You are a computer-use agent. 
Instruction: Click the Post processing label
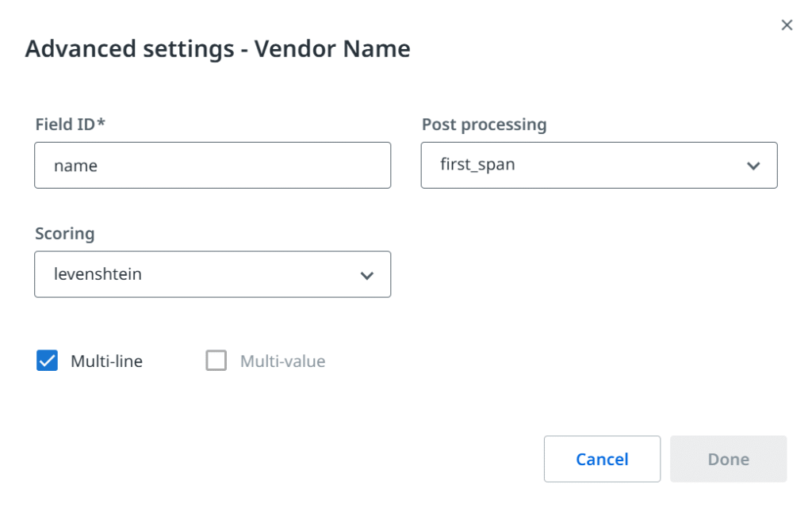pos(484,124)
